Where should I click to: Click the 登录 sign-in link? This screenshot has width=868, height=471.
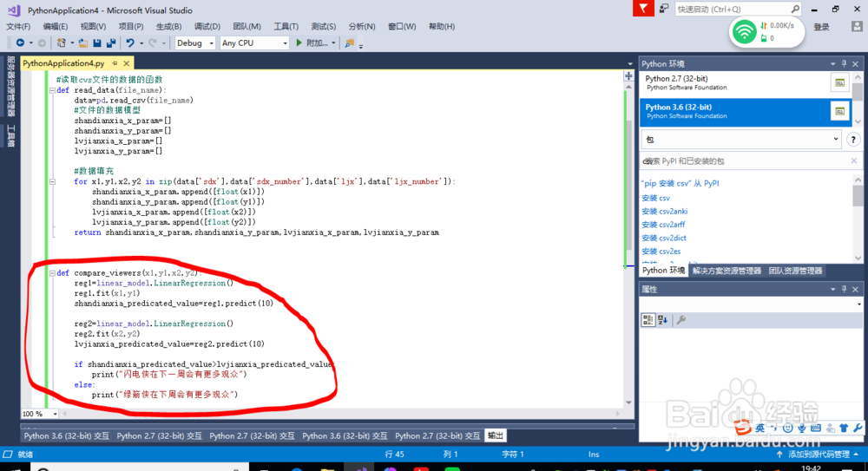[821, 27]
